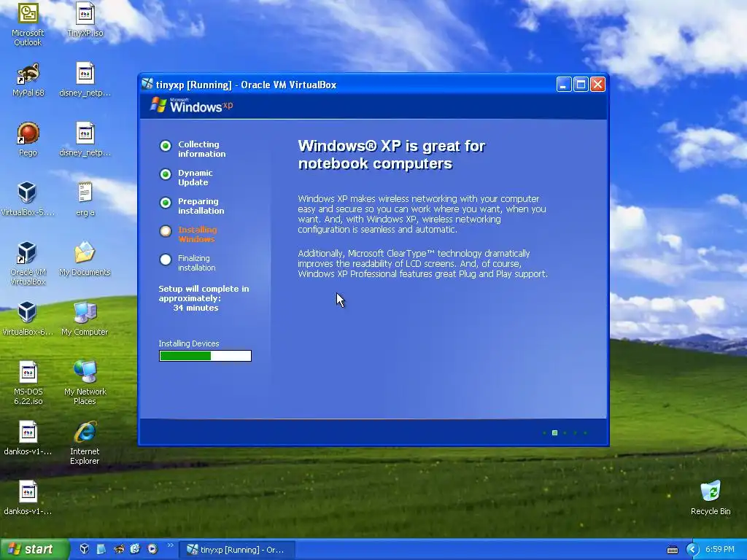Launch the Pego desktop shortcut
Screen dimensions: 747x560
(x=28, y=139)
